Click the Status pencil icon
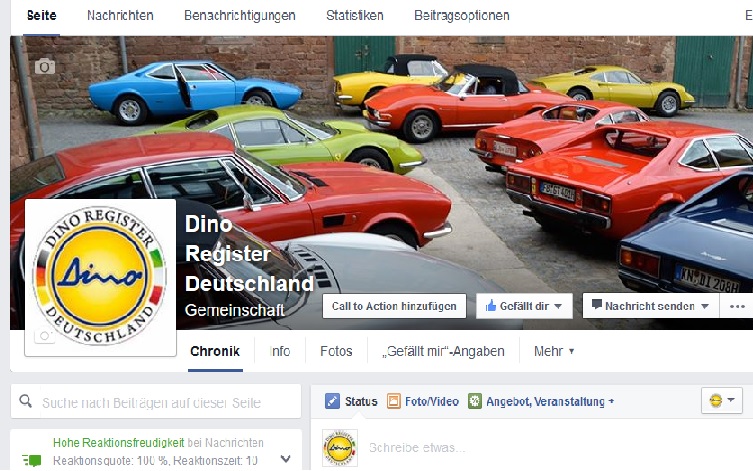753x471 pixels. tap(332, 401)
